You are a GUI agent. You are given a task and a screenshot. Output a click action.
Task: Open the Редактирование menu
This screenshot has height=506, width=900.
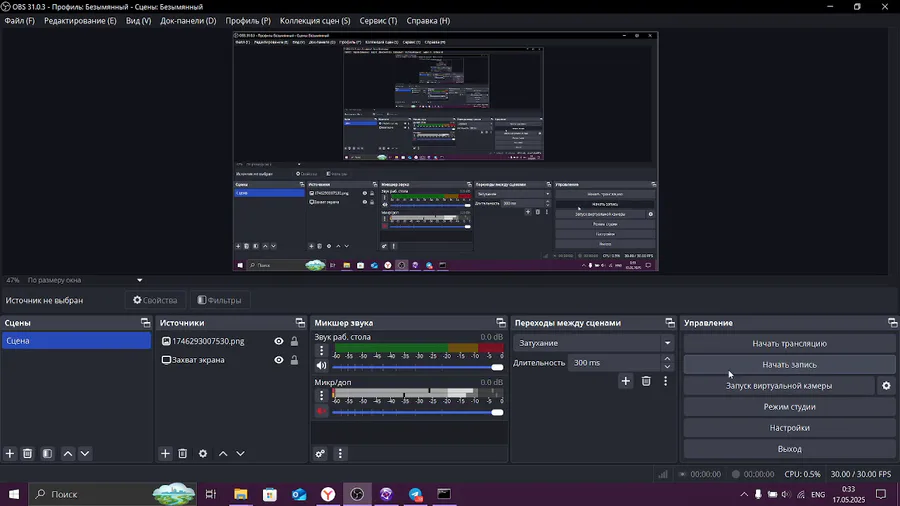coord(80,21)
